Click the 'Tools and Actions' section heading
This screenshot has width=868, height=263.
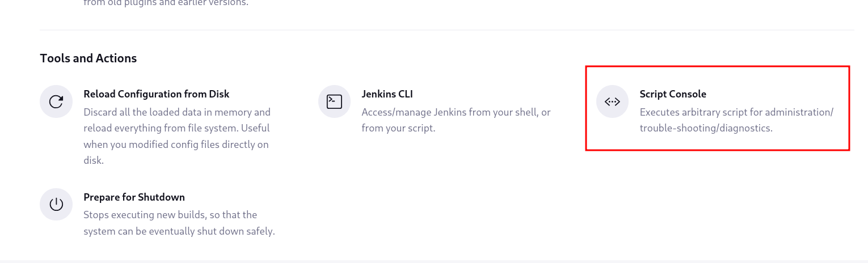(88, 58)
